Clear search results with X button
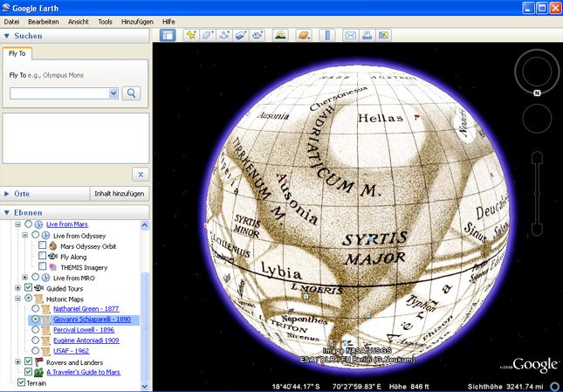 [141, 175]
